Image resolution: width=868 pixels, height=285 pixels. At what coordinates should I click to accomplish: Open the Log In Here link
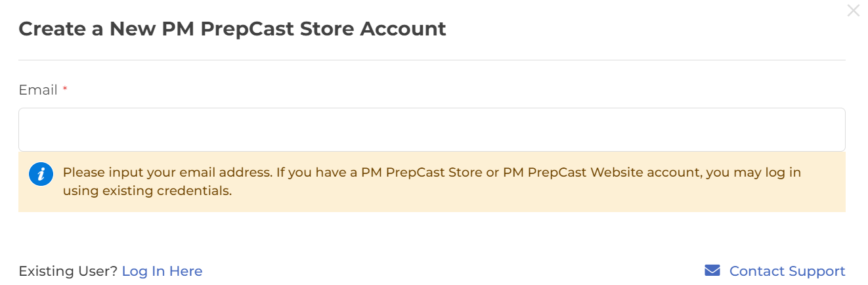click(x=162, y=271)
